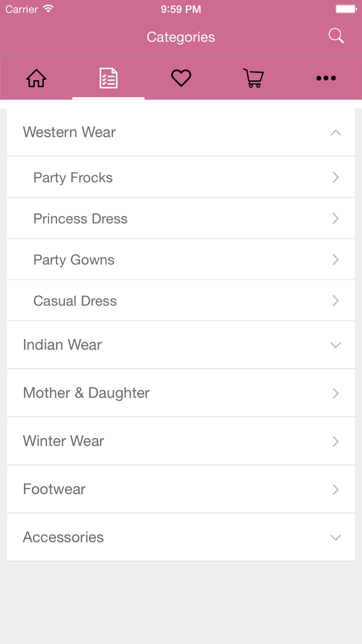The height and width of the screenshot is (644, 362).
Task: Select Party Gowns subcategory
Action: [181, 259]
